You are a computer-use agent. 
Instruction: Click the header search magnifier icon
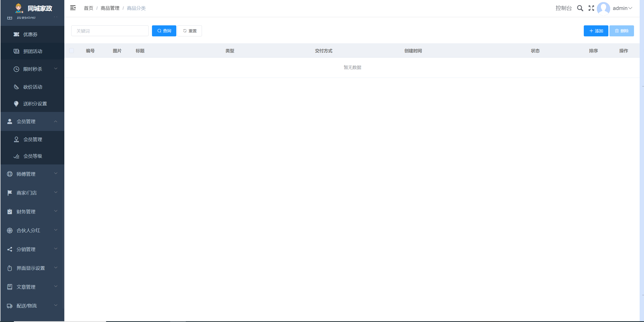tap(580, 8)
